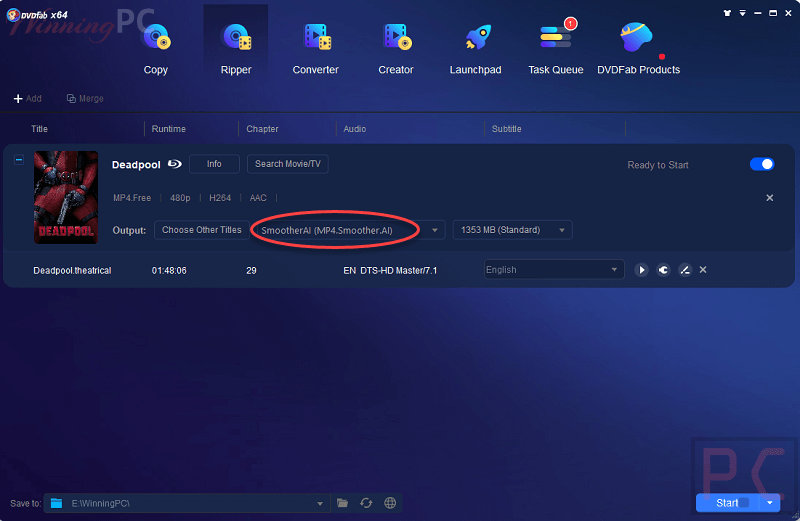Viewport: 800px width, 521px height.
Task: Click the Deadpool poster thumbnail
Action: [66, 197]
